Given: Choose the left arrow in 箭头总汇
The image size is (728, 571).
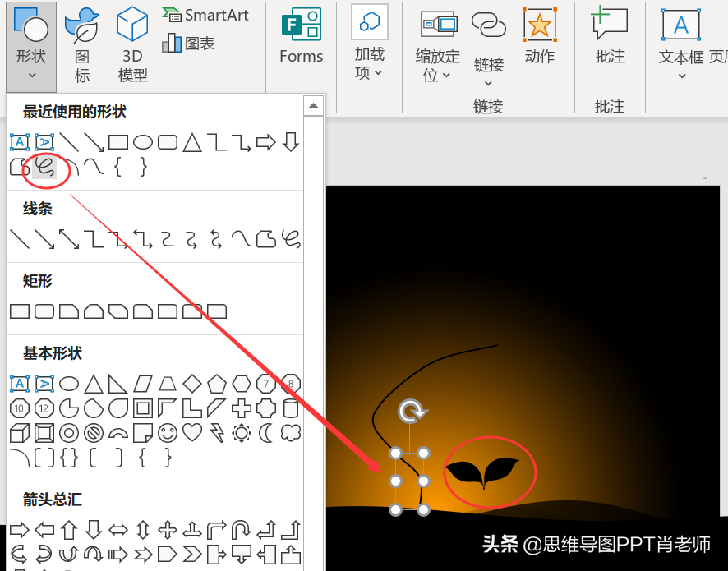Looking at the screenshot, I should [44, 530].
